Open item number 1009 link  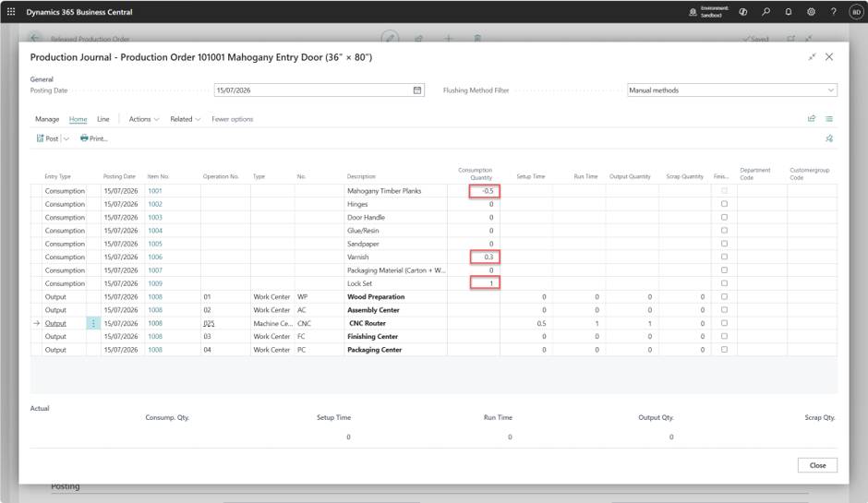tap(155, 283)
